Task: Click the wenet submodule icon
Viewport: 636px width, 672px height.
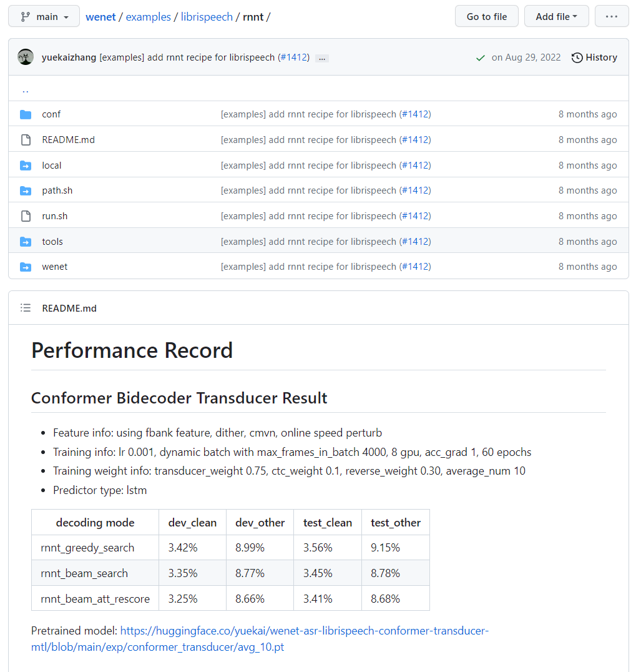Action: click(x=26, y=266)
